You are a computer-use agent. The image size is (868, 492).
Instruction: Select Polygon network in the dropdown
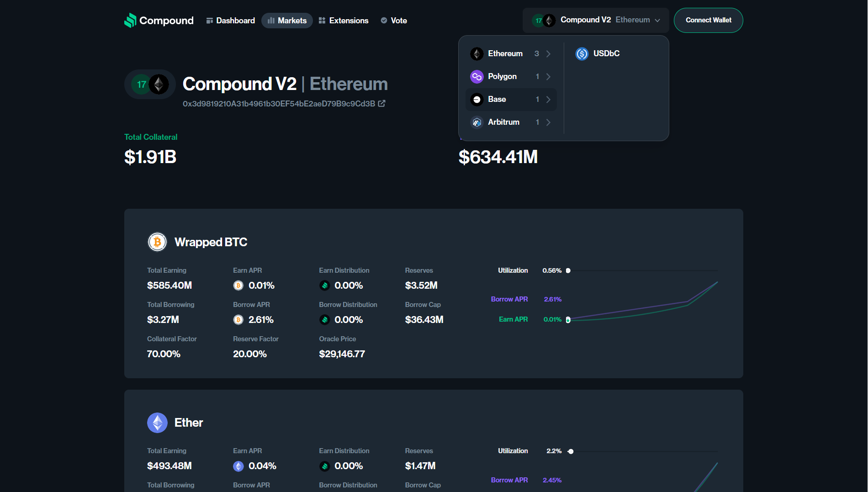(x=511, y=77)
